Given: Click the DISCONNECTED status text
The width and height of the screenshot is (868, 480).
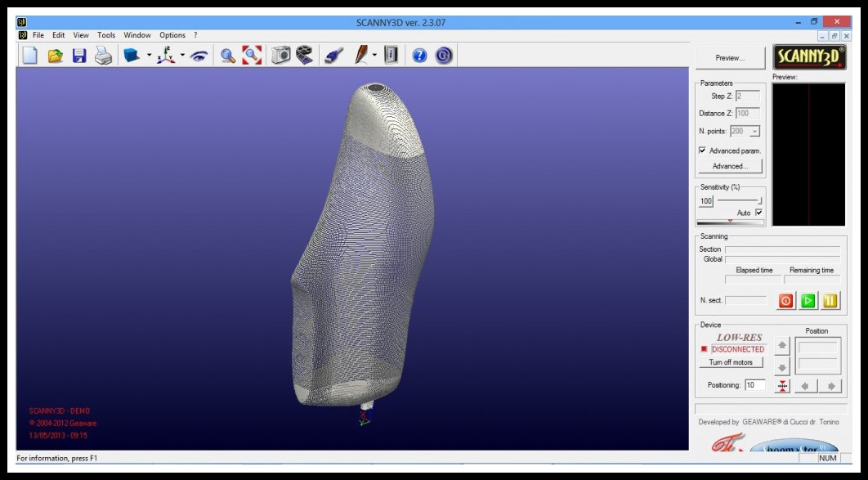Looking at the screenshot, I should pyautogui.click(x=738, y=349).
